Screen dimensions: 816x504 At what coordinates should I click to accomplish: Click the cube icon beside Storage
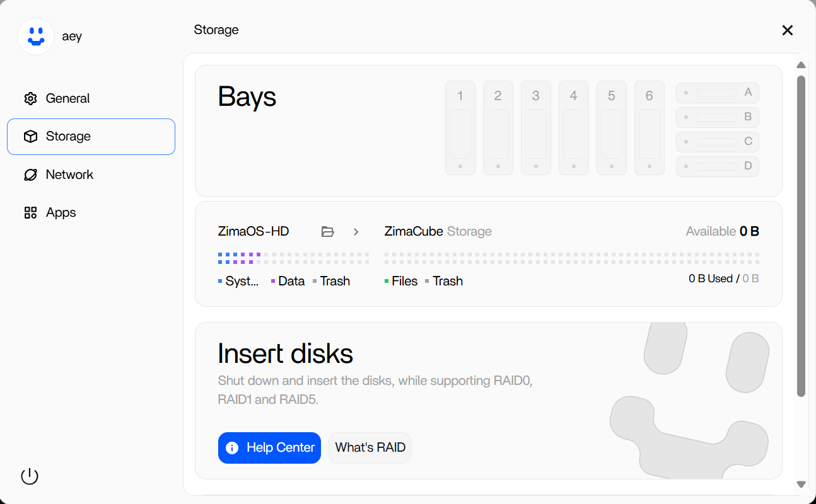tap(30, 137)
